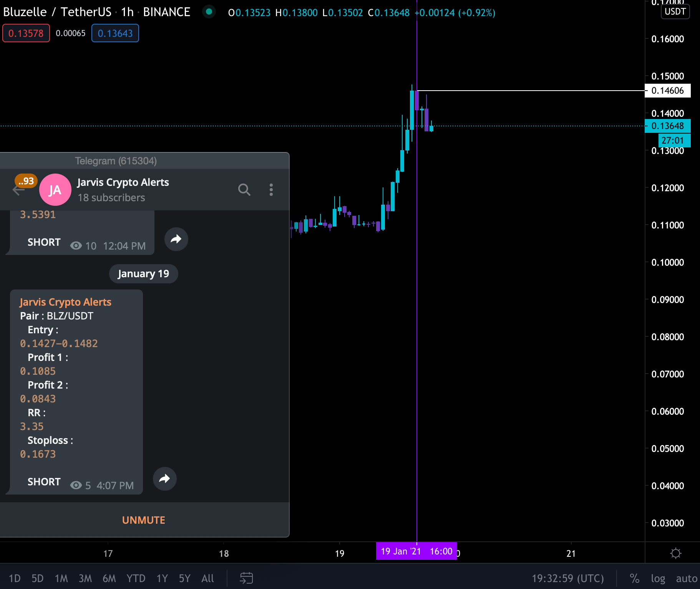Click the 19 Jan '21 16:00 time marker

pyautogui.click(x=416, y=551)
